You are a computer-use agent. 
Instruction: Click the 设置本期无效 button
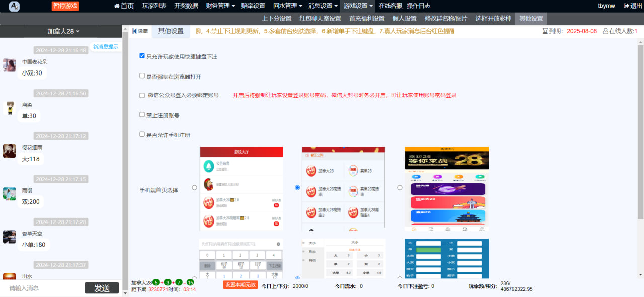pyautogui.click(x=240, y=285)
